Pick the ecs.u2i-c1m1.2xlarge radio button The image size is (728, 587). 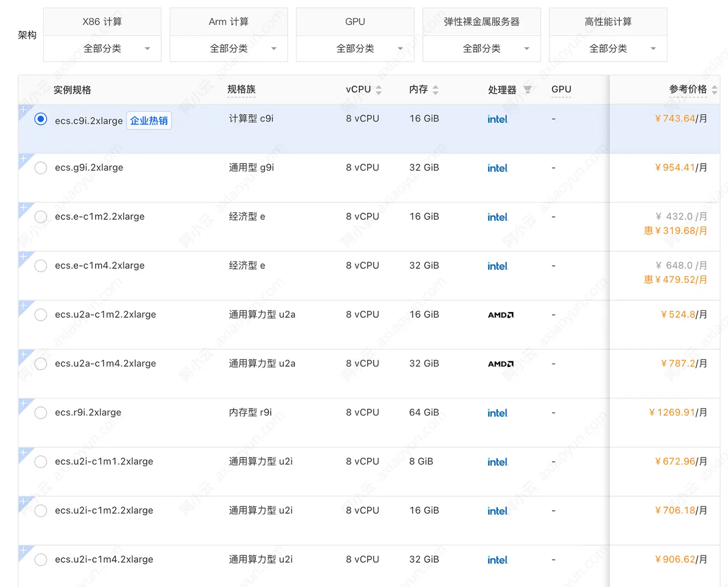[41, 462]
